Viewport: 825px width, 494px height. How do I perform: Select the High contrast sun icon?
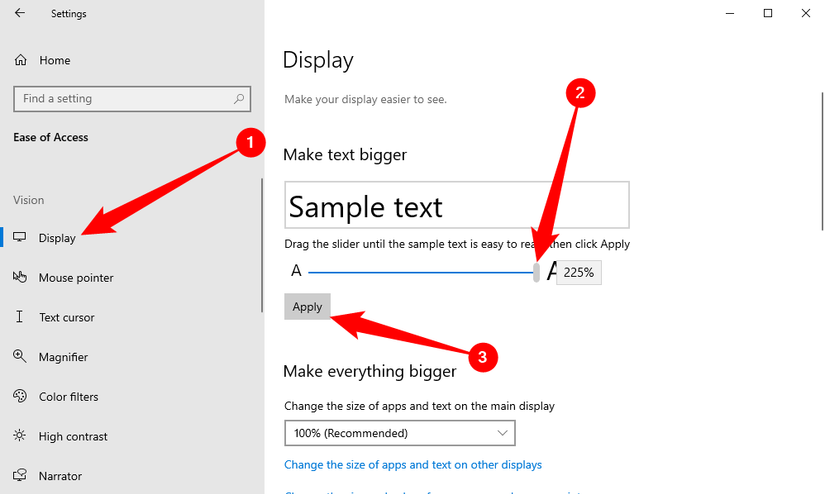tap(19, 436)
